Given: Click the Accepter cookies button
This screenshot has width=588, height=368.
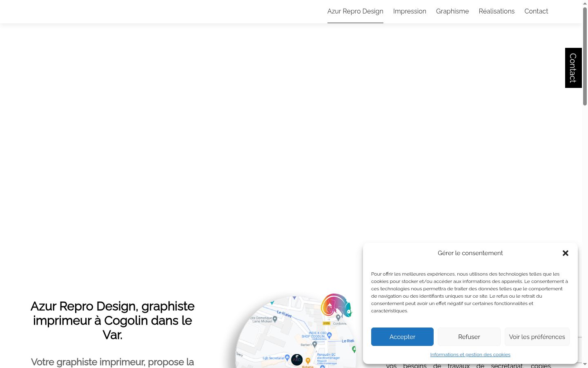Looking at the screenshot, I should point(402,337).
